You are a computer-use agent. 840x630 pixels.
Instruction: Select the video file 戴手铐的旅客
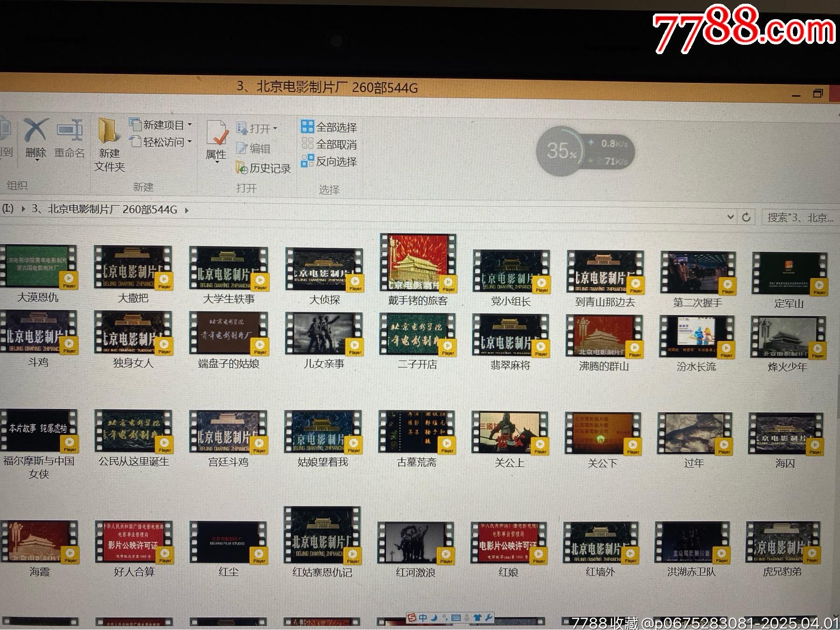click(x=418, y=271)
